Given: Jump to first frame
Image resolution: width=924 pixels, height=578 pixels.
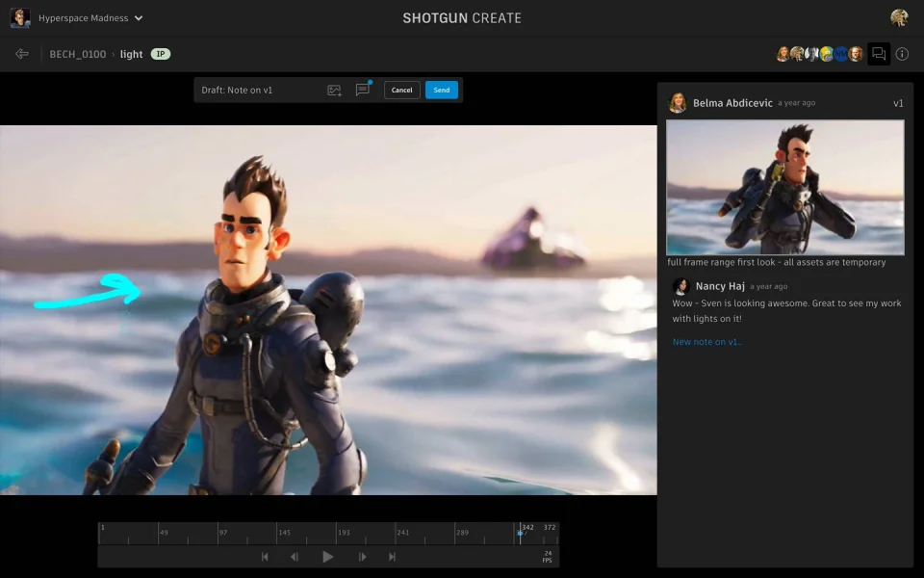Looking at the screenshot, I should click(x=265, y=557).
